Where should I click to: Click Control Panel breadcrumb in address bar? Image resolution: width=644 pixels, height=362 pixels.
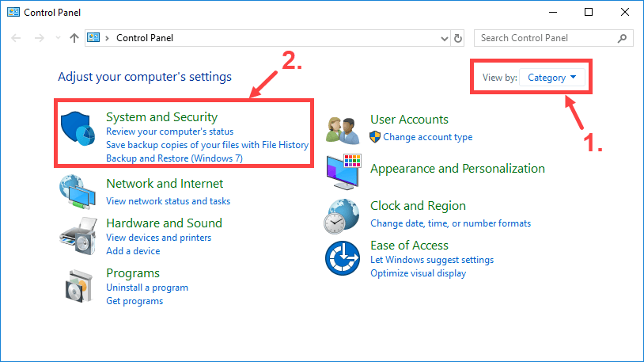point(144,38)
